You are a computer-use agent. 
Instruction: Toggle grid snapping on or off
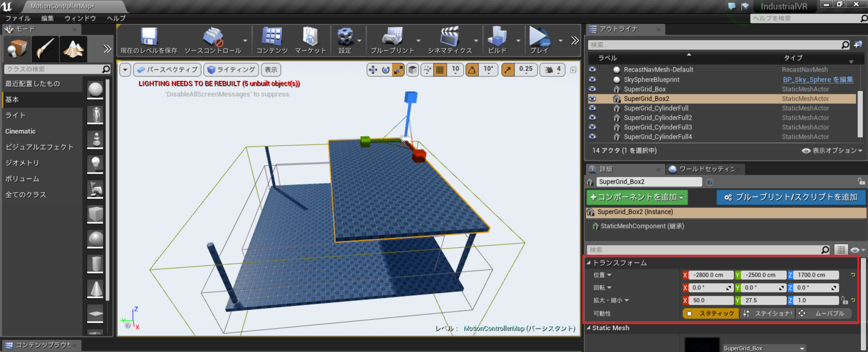[440, 70]
